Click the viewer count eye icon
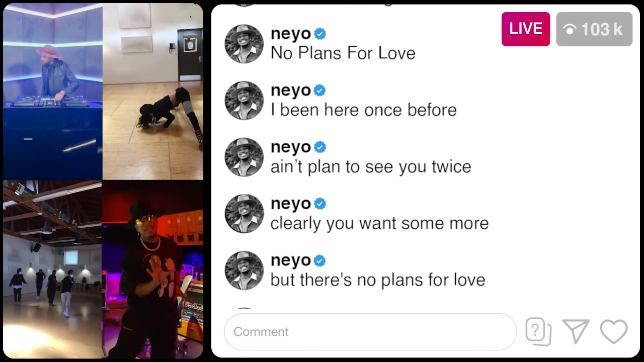 pyautogui.click(x=570, y=30)
